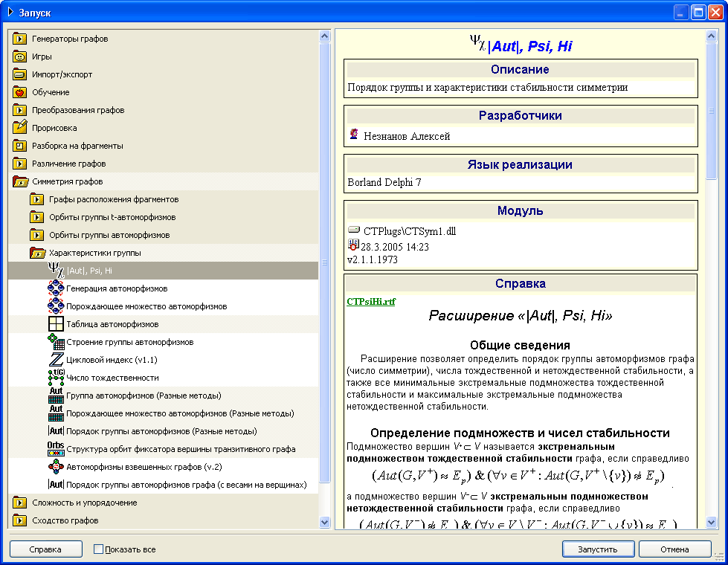Select Генерация автоморфизмов entry
This screenshot has height=565, width=728.
pyautogui.click(x=117, y=288)
